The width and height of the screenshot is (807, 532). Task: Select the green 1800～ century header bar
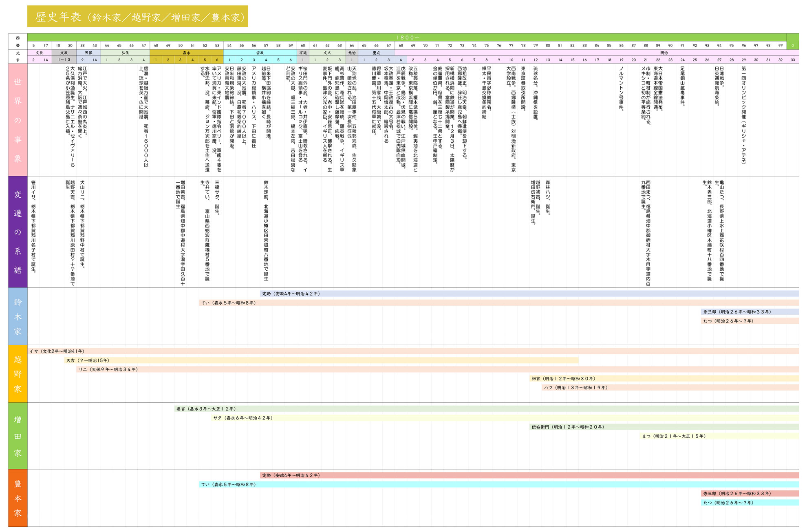(x=407, y=38)
